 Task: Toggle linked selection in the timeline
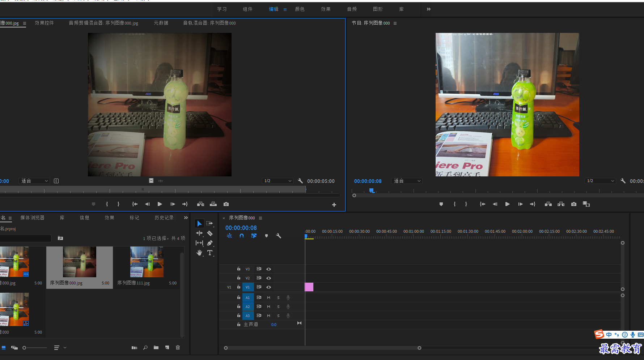tap(254, 236)
